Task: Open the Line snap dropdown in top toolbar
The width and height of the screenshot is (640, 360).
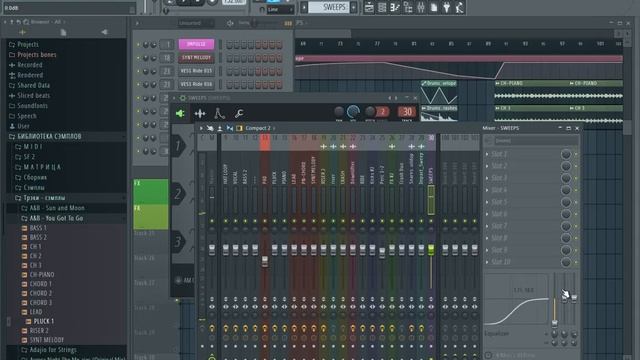Action: coord(280,9)
